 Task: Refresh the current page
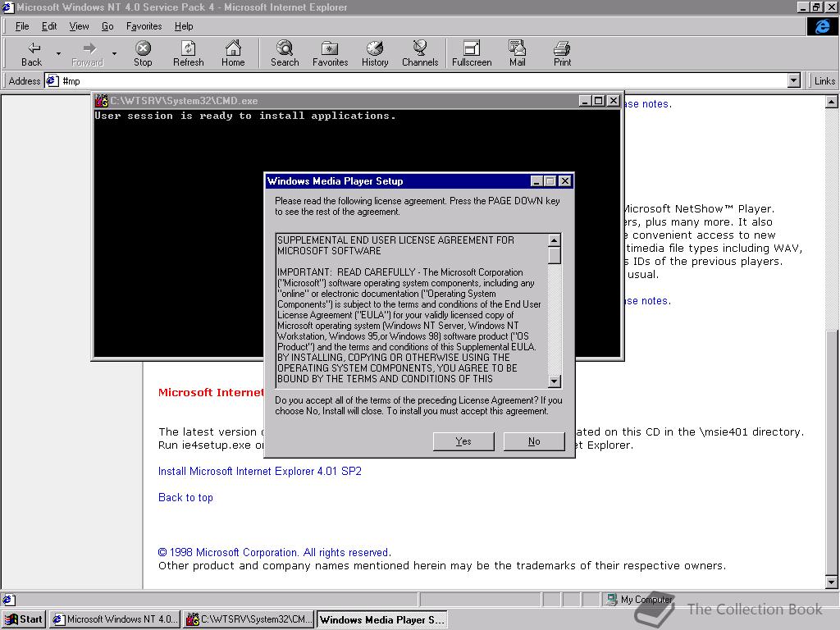tap(188, 54)
